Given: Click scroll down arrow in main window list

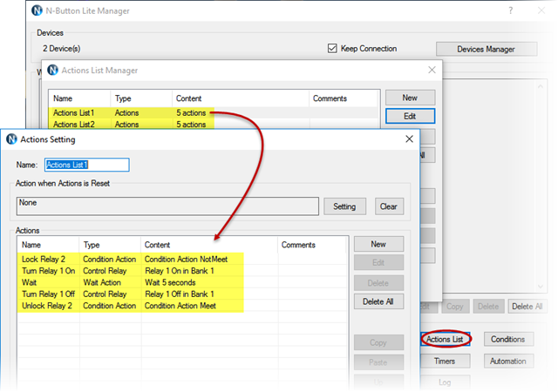Looking at the screenshot, I should pyautogui.click(x=541, y=287).
